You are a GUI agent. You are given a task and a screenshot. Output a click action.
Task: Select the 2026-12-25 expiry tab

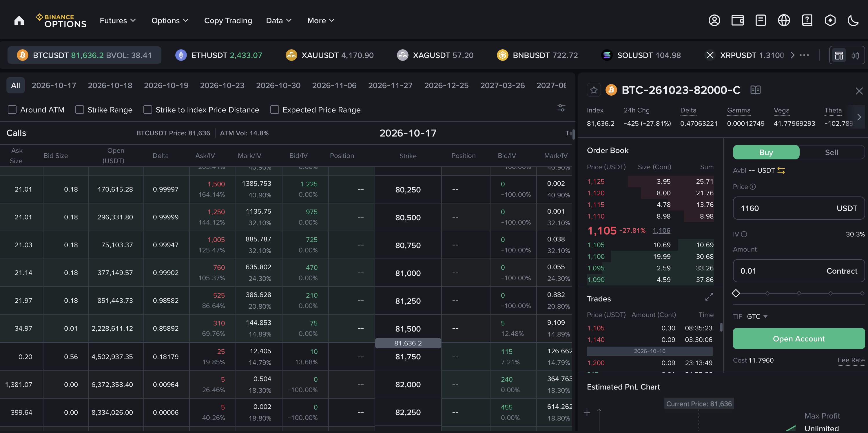446,85
